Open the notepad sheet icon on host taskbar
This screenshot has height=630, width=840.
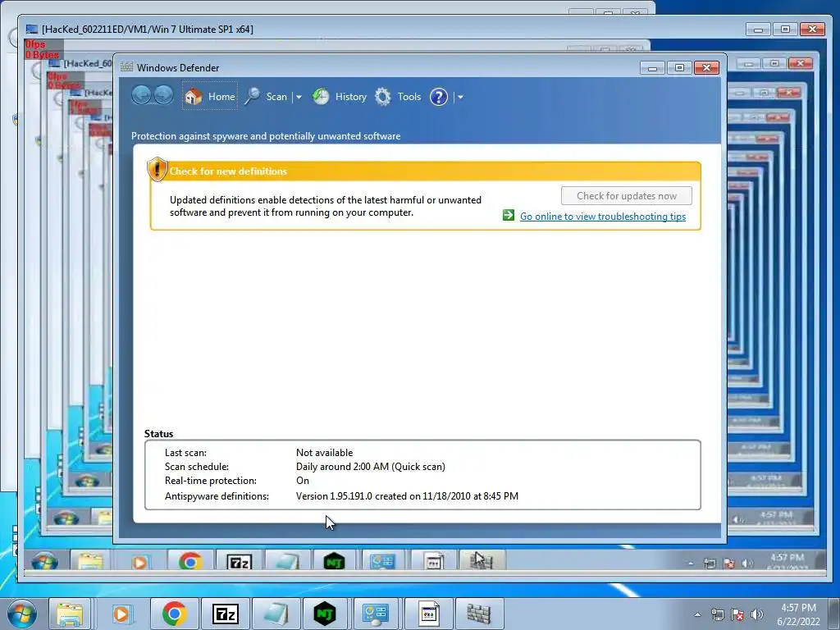[x=276, y=614]
